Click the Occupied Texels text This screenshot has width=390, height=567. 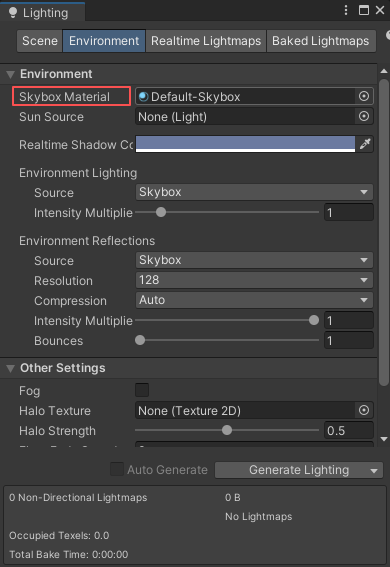[59, 536]
